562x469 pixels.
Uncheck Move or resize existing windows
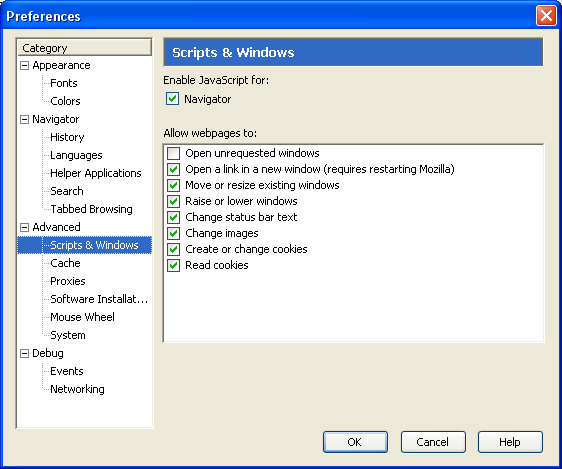coord(173,185)
